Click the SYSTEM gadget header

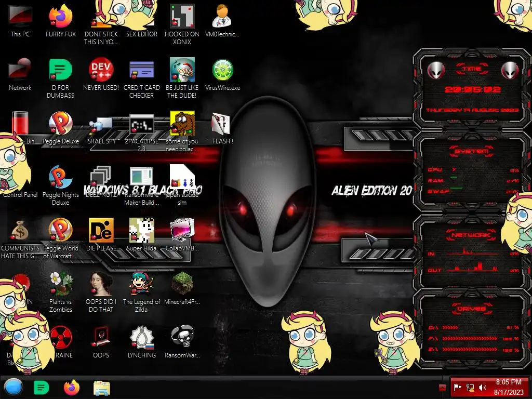point(472,151)
